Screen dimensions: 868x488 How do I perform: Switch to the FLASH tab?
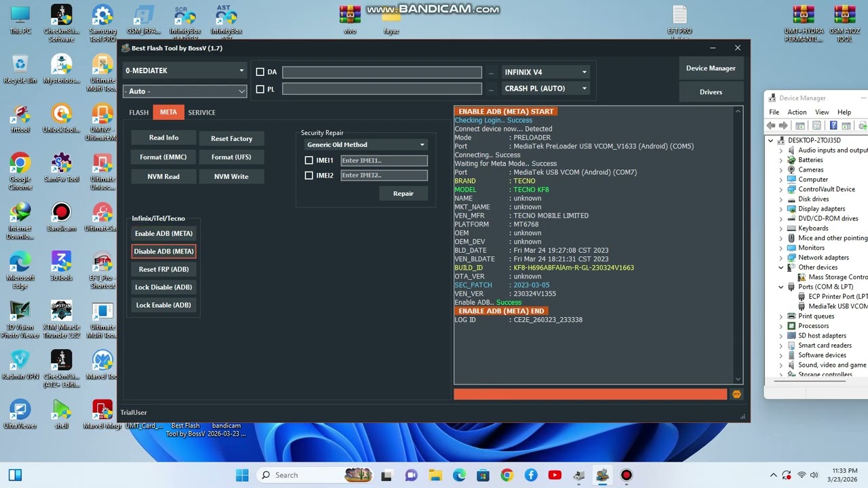[x=139, y=113]
